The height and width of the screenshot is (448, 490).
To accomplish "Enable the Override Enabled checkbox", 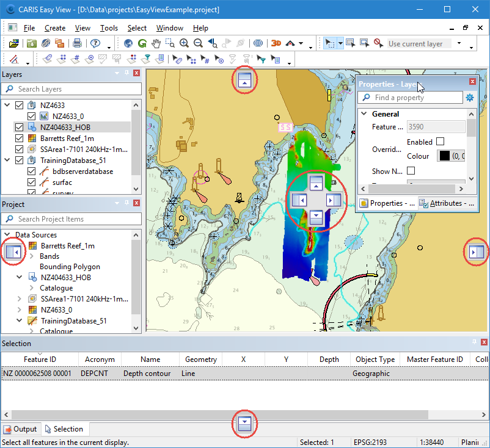I will (440, 142).
